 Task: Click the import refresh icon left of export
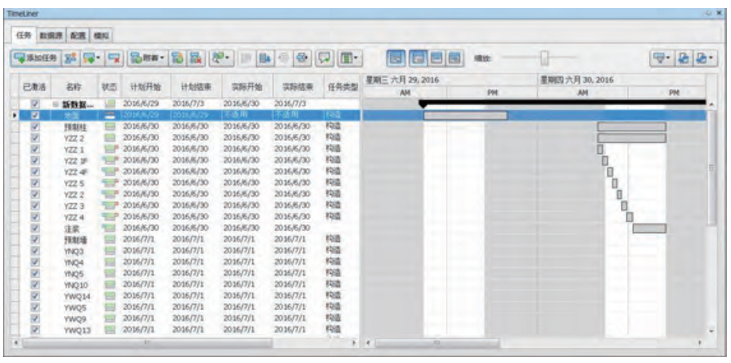[683, 59]
